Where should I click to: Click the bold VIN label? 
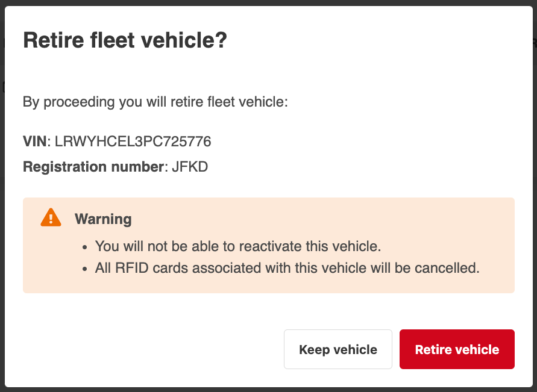coord(34,142)
